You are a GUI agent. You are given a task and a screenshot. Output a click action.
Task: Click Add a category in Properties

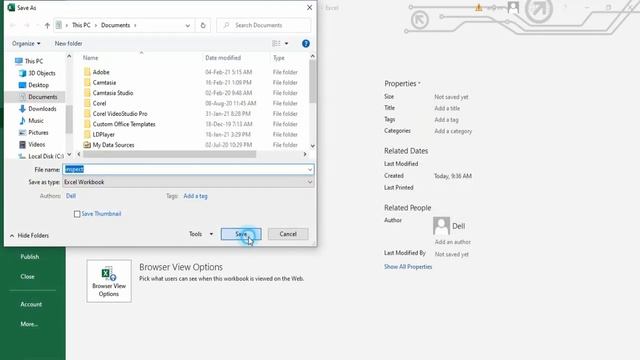click(x=453, y=131)
